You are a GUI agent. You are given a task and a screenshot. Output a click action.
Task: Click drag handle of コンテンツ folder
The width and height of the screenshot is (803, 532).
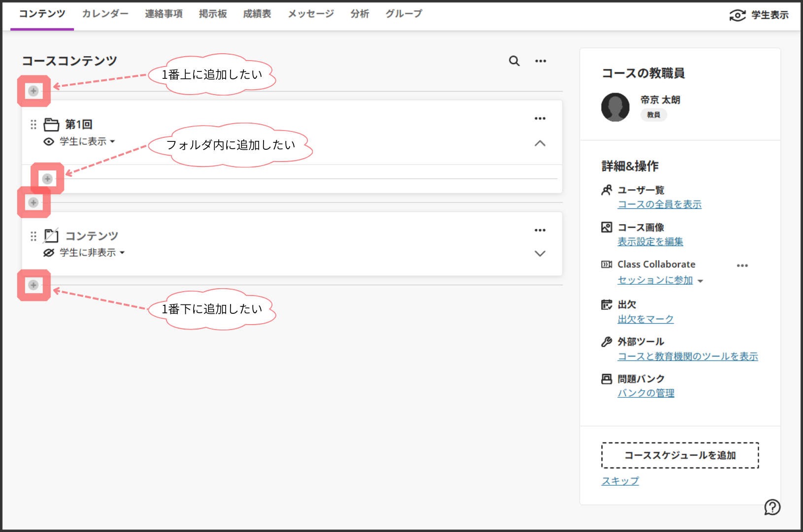33,236
